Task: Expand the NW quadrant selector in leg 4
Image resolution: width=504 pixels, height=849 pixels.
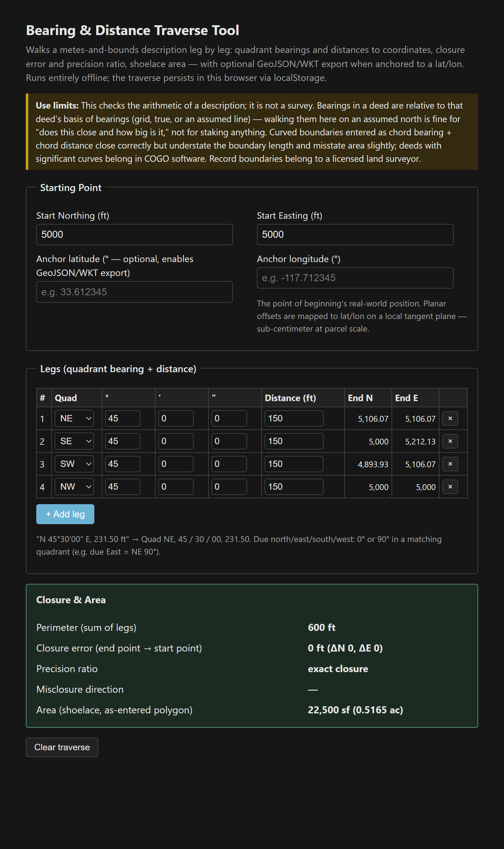Action: (74, 487)
